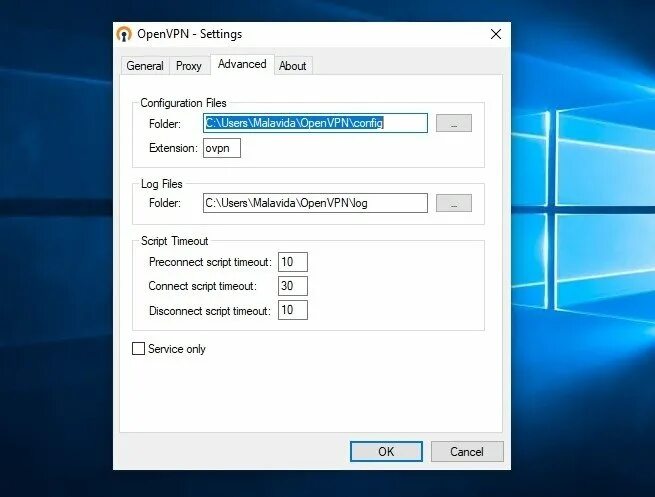Click the Service only label text
Screen dimensions: 655x497
(177, 349)
